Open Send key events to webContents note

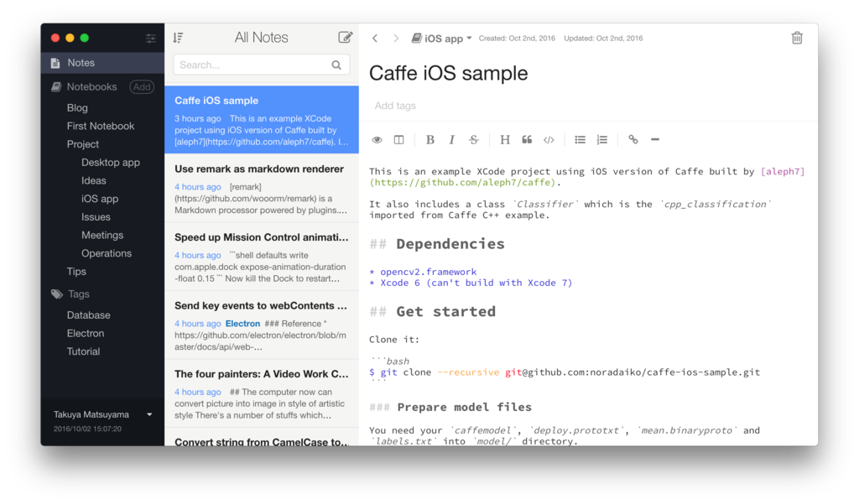point(262,325)
